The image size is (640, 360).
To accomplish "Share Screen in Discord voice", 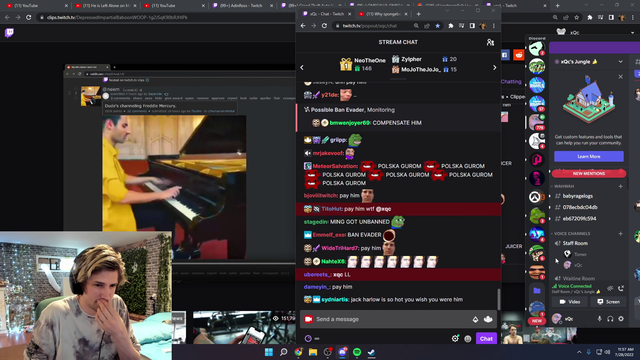I will pyautogui.click(x=608, y=302).
